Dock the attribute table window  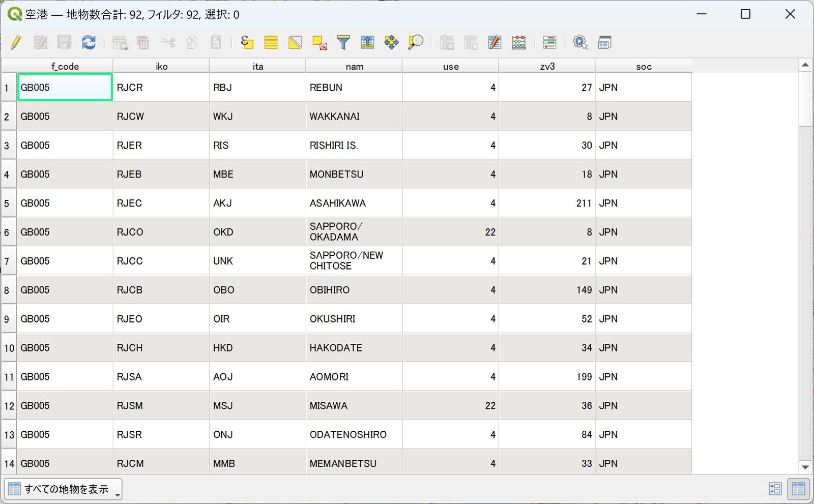point(604,42)
